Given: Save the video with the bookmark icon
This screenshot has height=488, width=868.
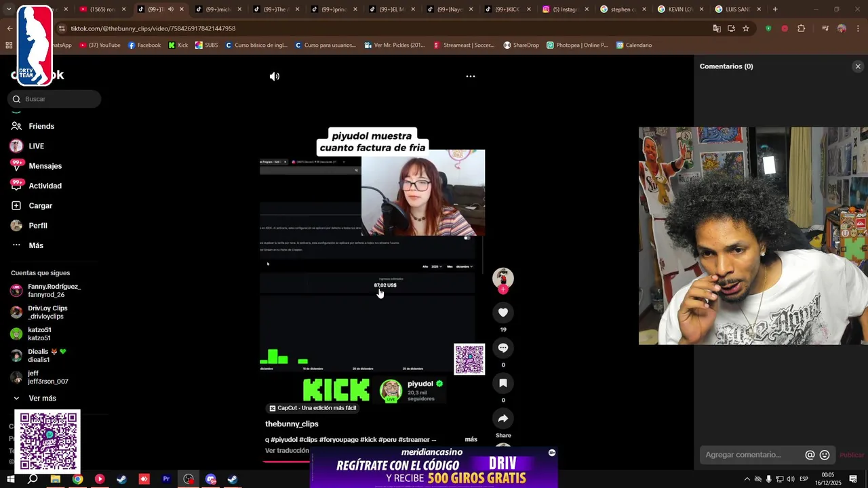Looking at the screenshot, I should (x=503, y=383).
